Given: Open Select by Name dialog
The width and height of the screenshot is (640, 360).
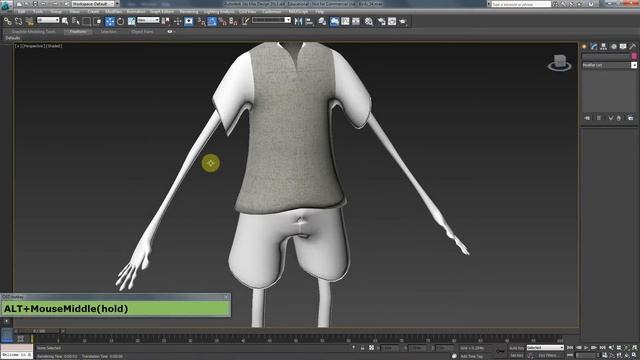Looking at the screenshot, I should [76, 21].
